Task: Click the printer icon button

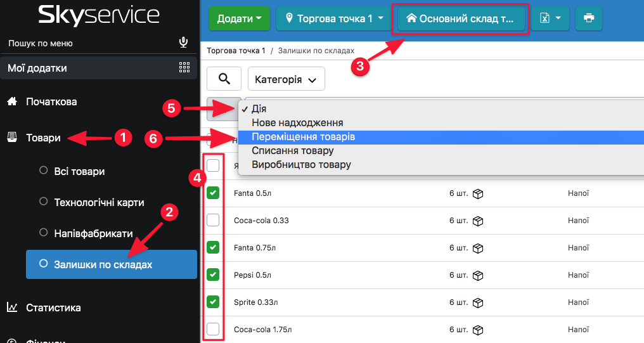Action: (x=588, y=18)
